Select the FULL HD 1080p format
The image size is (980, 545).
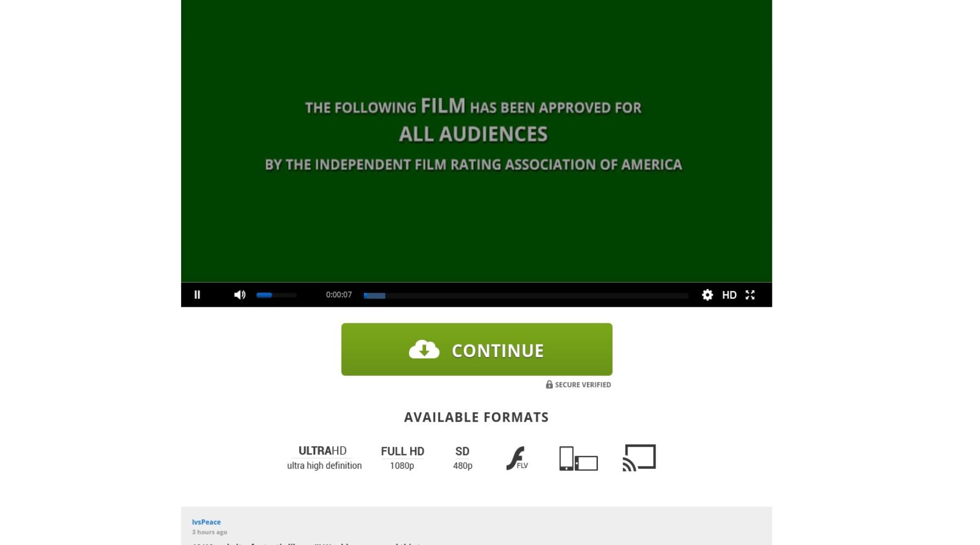click(x=402, y=458)
